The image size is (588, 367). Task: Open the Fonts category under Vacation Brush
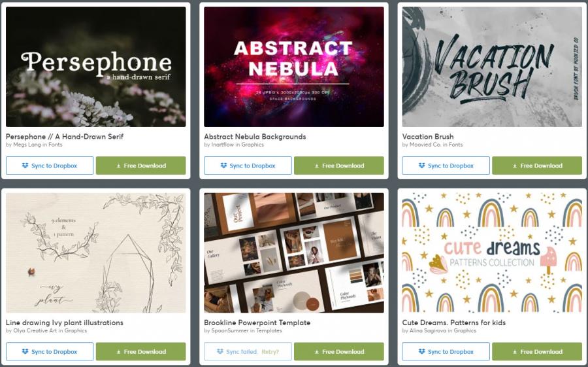[x=455, y=145]
